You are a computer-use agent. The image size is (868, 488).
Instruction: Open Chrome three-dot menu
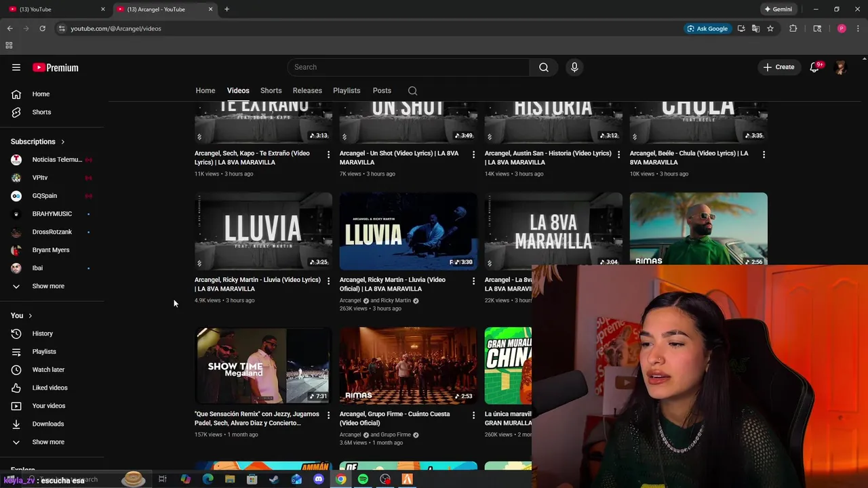tap(858, 28)
